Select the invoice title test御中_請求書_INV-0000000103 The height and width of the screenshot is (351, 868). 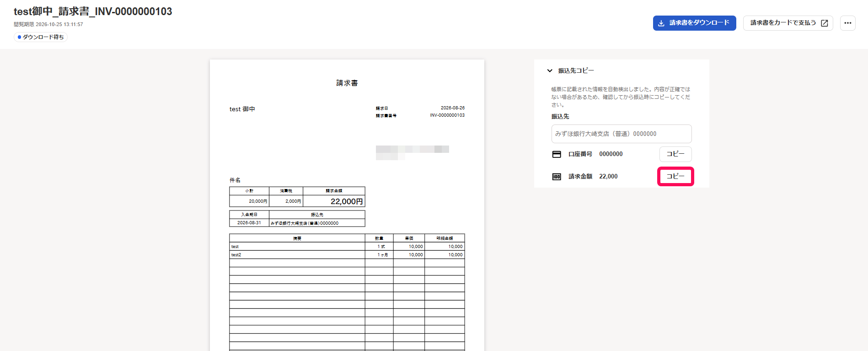pos(93,11)
